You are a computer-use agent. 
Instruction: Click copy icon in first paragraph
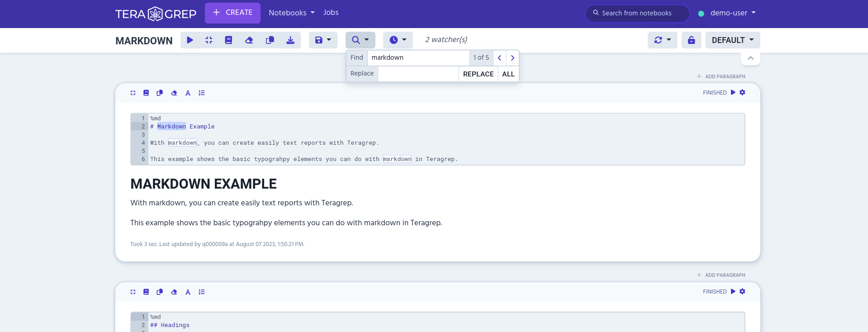pos(160,93)
